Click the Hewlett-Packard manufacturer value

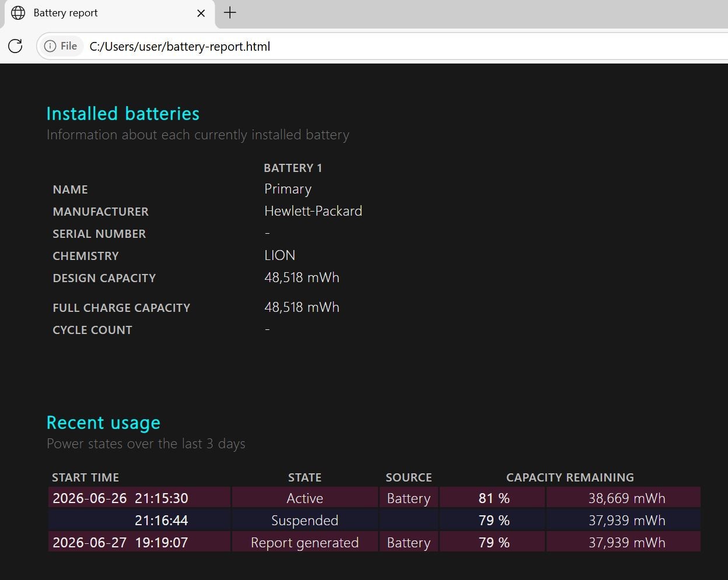point(313,211)
